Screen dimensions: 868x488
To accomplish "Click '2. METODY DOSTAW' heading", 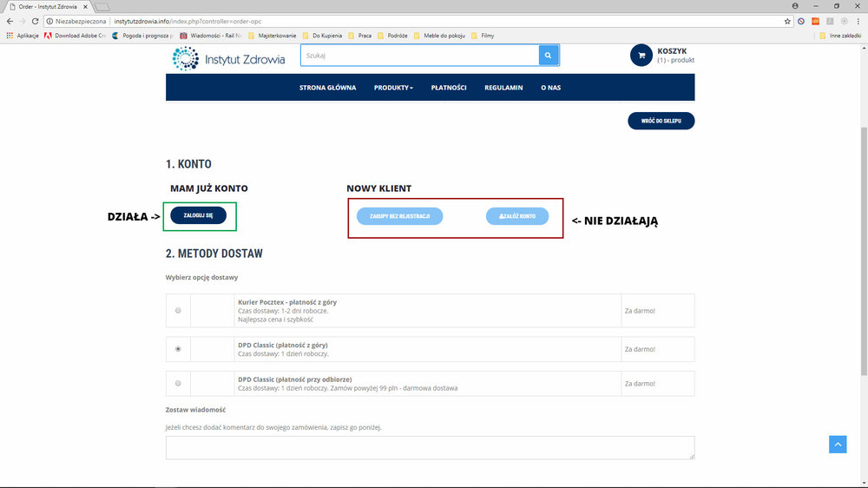I will [214, 254].
